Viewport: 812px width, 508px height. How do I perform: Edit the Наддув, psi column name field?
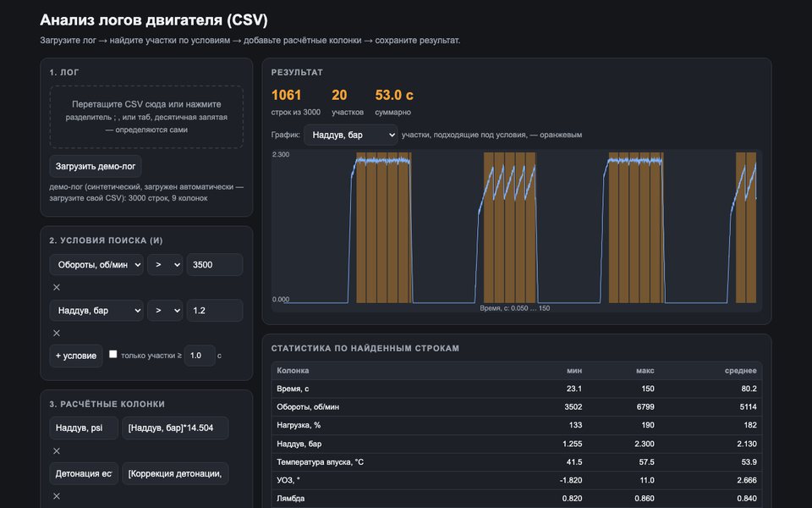point(84,428)
